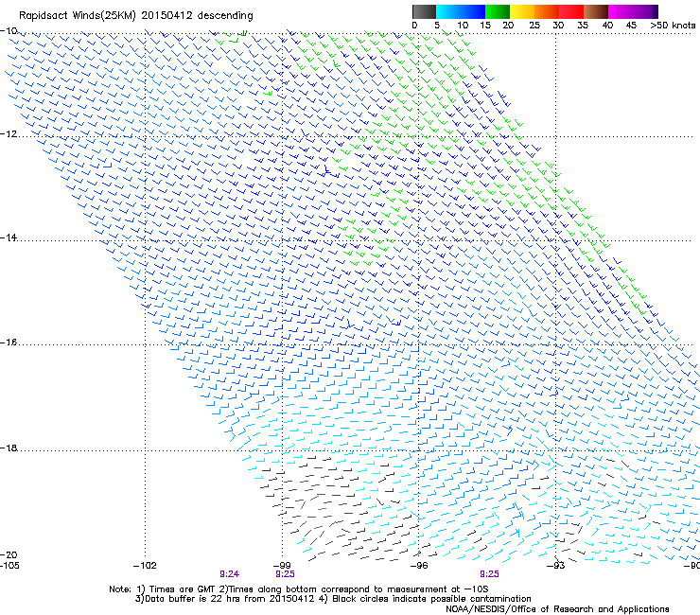
Task: Click the magenta 40-45 knots legend color
Action: pyautogui.click(x=621, y=11)
